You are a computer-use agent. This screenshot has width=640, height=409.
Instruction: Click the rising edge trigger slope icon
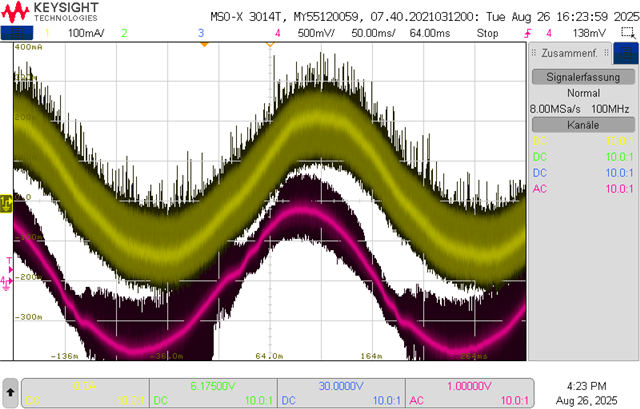pyautogui.click(x=528, y=33)
